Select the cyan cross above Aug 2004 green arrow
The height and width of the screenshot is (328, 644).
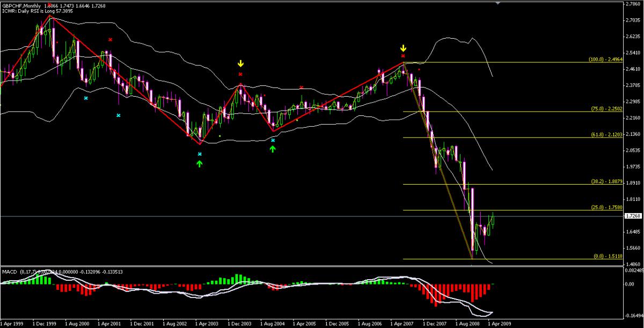[x=273, y=140]
